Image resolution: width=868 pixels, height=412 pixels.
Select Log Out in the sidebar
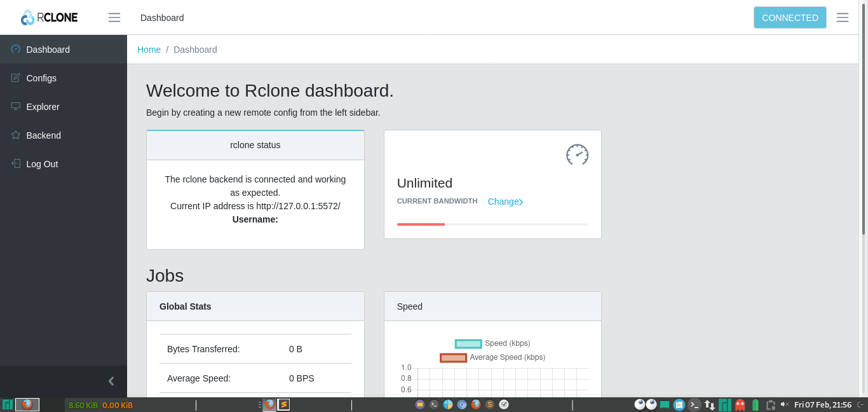[x=64, y=164]
